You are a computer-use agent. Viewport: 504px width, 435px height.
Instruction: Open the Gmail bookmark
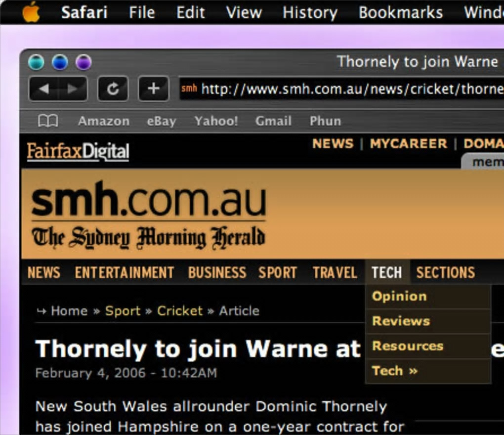(274, 121)
